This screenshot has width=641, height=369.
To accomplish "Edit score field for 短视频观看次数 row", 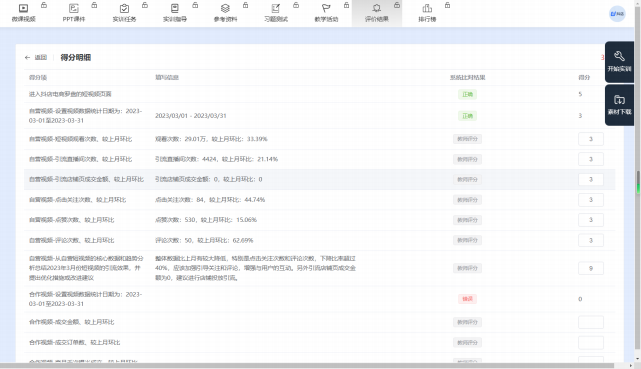I will [x=591, y=139].
